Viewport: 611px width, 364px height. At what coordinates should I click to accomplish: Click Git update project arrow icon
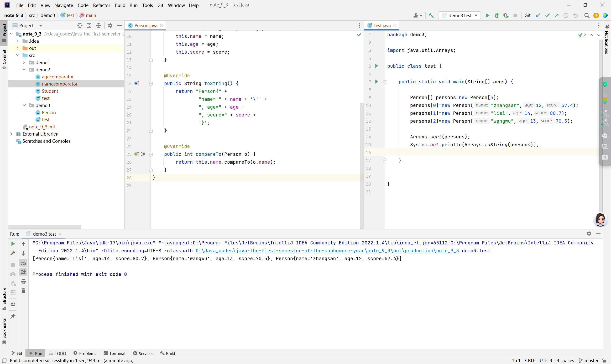tap(538, 15)
